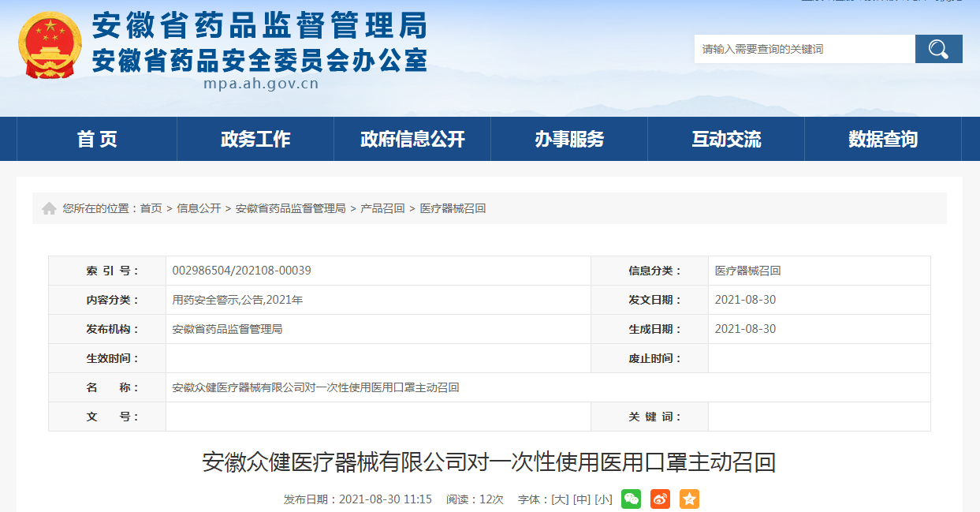The height and width of the screenshot is (512, 980).
Task: Open the 数据查询 navigation menu
Action: [883, 139]
